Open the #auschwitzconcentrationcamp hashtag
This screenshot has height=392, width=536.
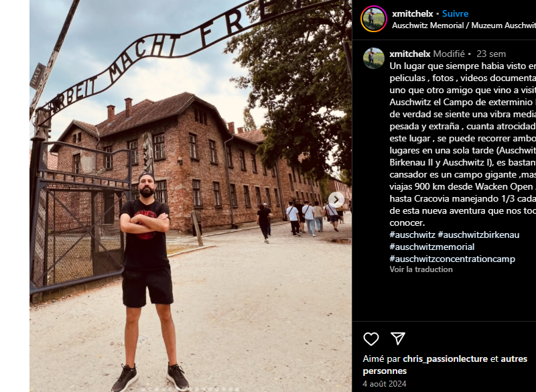[x=452, y=259]
